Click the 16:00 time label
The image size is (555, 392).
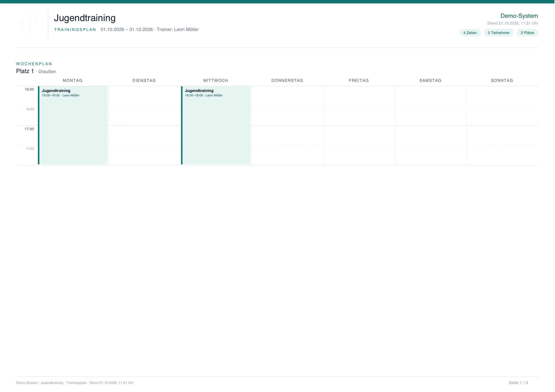coord(29,89)
